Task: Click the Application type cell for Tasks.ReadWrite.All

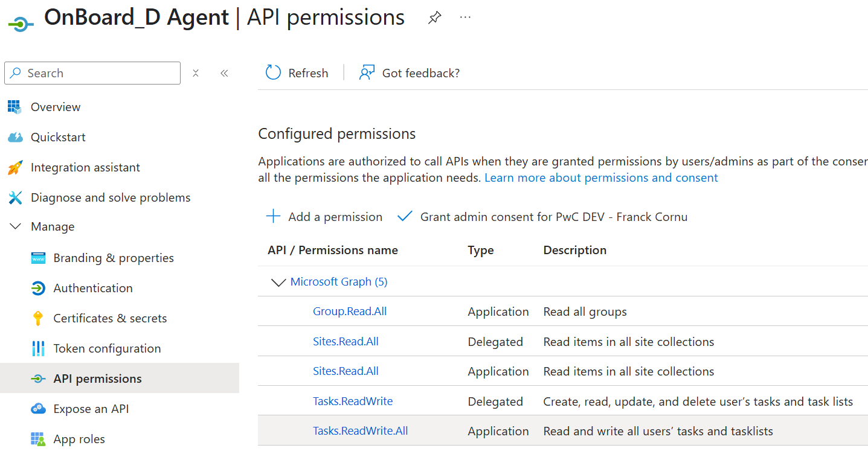Action: coord(498,431)
